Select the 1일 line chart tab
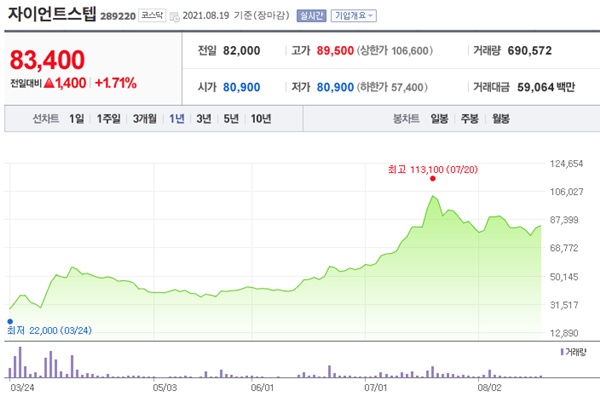The width and height of the screenshot is (600, 396). [x=77, y=119]
